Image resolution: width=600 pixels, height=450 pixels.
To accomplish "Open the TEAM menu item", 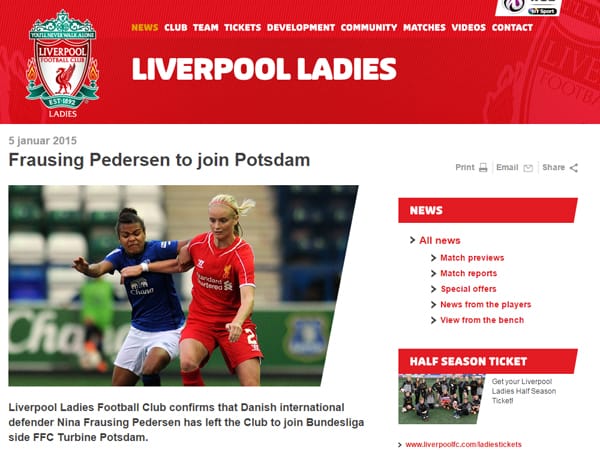I will click(205, 28).
